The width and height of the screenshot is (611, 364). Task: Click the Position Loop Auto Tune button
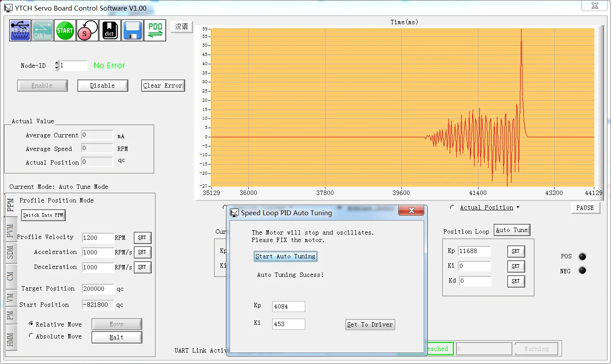click(x=511, y=230)
